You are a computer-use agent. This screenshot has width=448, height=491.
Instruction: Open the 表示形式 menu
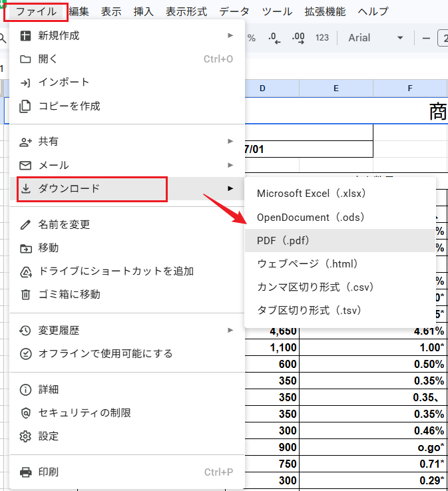[x=186, y=12]
